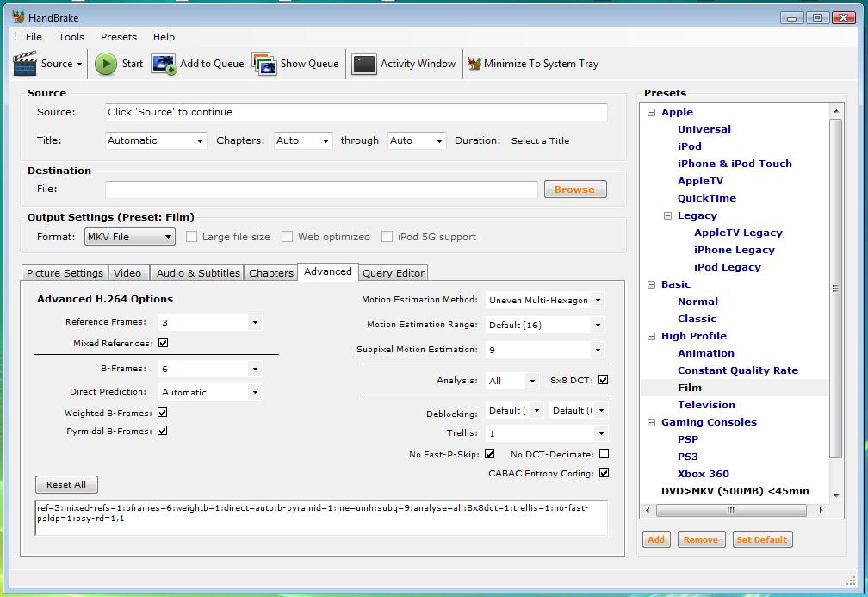Open the Direct Prediction dropdown
The height and width of the screenshot is (597, 868).
point(210,392)
